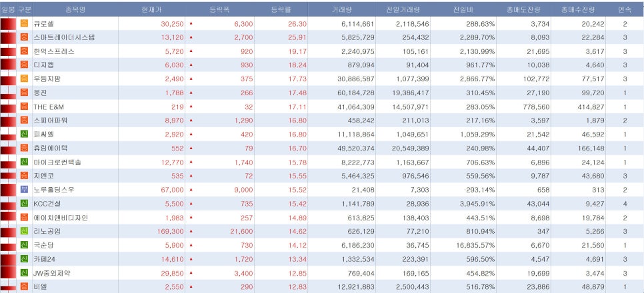The image size is (644, 293).
Task: Click the current price 169,300 of 리노공업
Action: 171,232
